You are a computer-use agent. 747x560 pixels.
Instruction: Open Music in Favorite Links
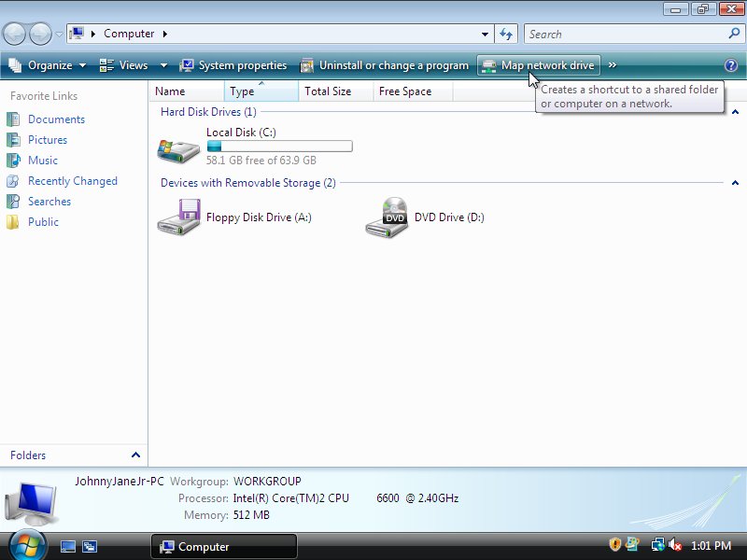[42, 161]
